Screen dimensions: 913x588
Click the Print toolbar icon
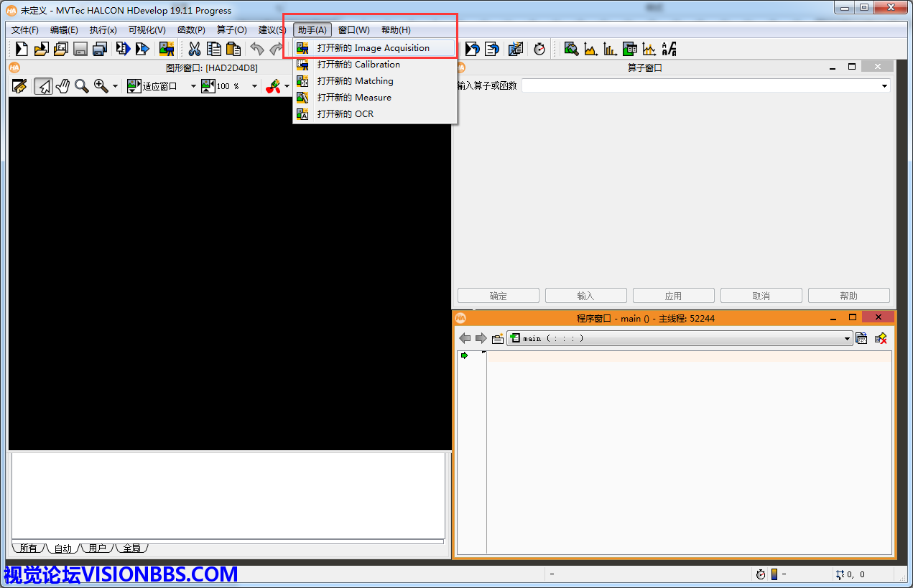click(x=99, y=49)
